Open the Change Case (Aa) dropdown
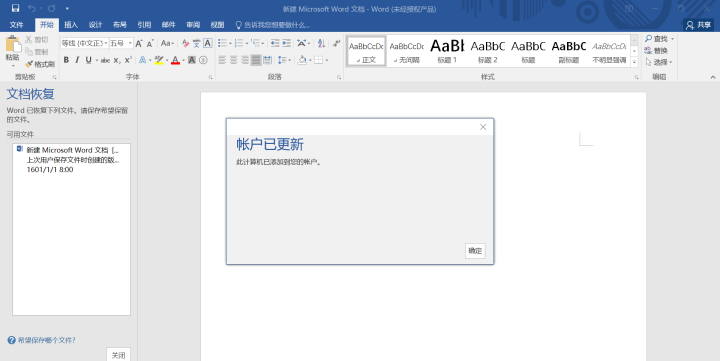Image resolution: width=720 pixels, height=361 pixels. point(167,43)
